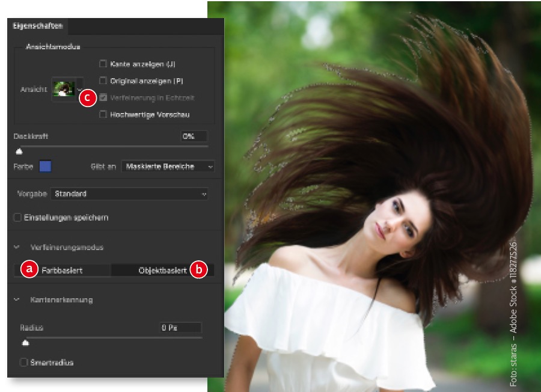Click the Ansicht view mode thumbnail
The height and width of the screenshot is (392, 541).
click(x=64, y=89)
